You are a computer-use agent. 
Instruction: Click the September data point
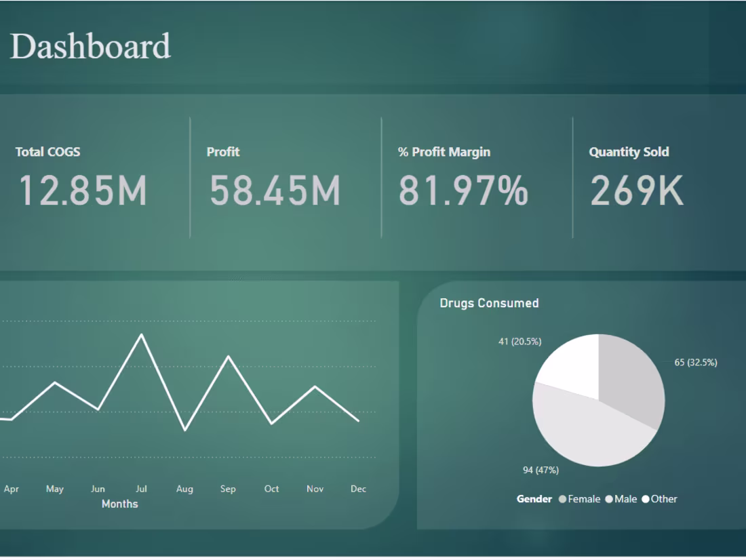(228, 355)
